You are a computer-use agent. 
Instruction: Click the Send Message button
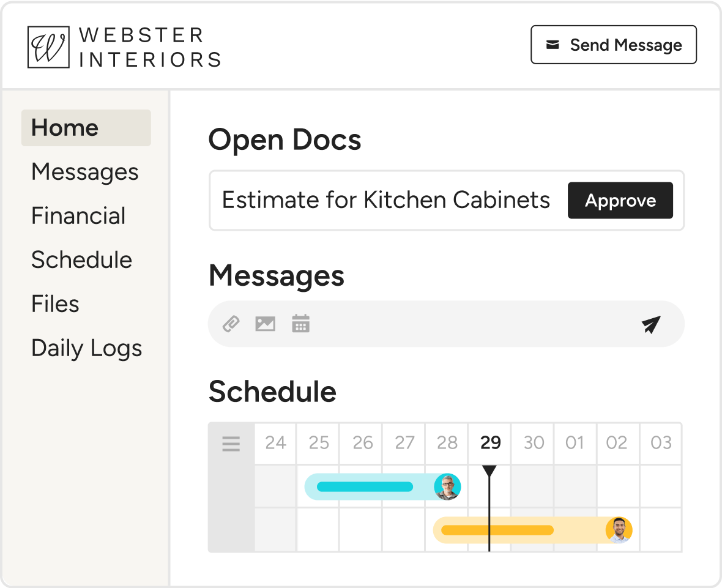(x=613, y=45)
